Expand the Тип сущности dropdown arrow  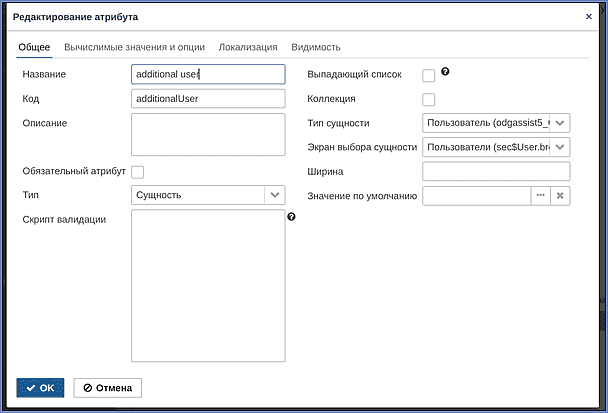pyautogui.click(x=560, y=123)
